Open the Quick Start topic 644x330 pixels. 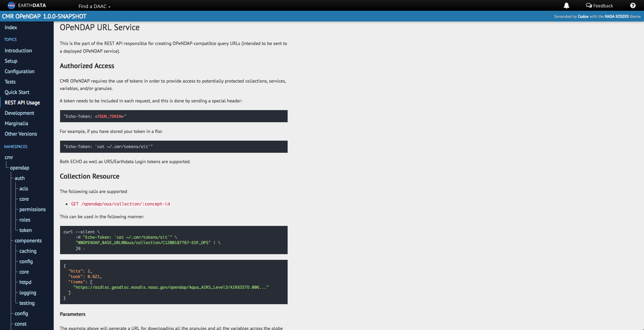(17, 92)
